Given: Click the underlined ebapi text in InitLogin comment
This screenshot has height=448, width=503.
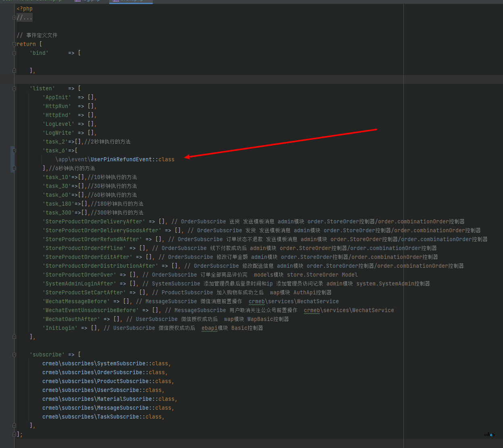Looking at the screenshot, I should [x=210, y=328].
